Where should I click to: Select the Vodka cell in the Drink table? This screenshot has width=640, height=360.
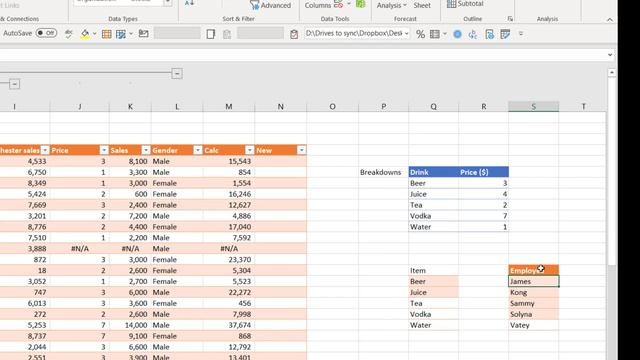(x=433, y=216)
